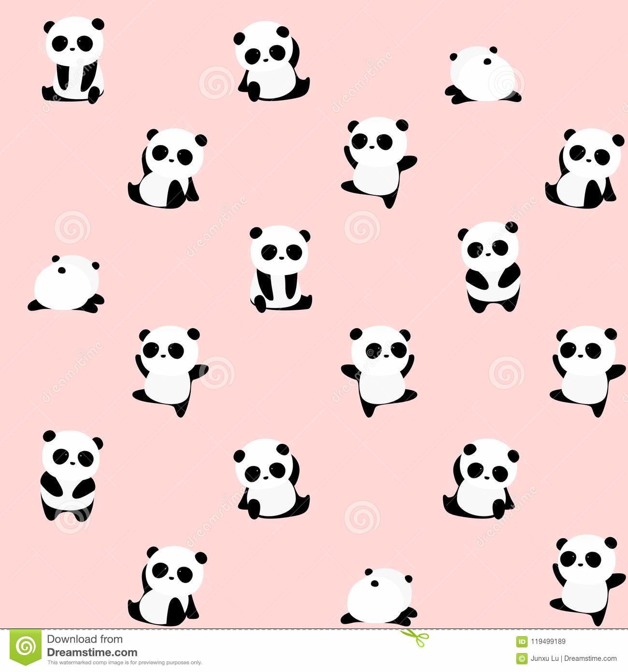The width and height of the screenshot is (628, 672).
Task: Click the watermarked comp image disclaimer text
Action: (x=124, y=663)
